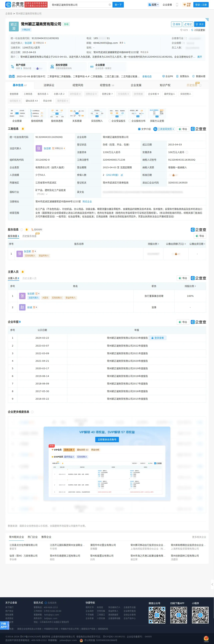The height and width of the screenshot is (644, 214).
Task: Click the 财产线索 card icon
Action: (x=12, y=66)
